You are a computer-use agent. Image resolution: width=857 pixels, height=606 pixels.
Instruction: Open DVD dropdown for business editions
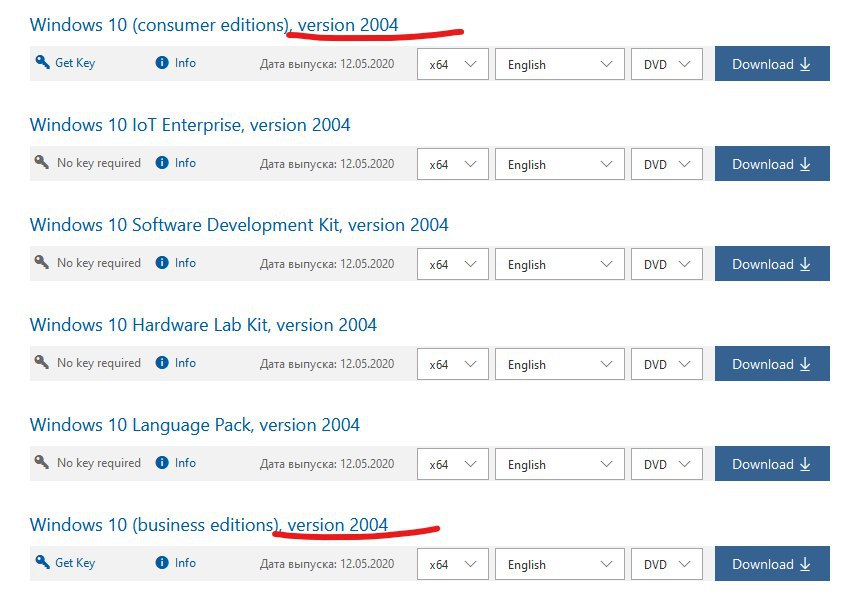(x=667, y=564)
